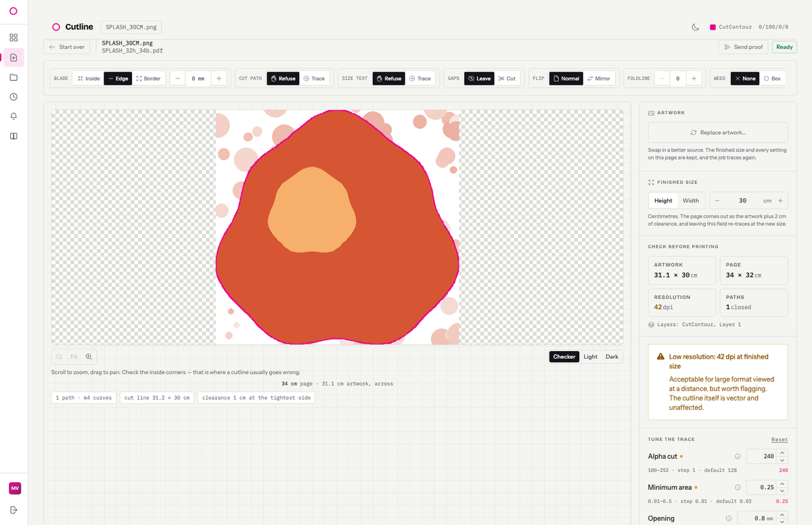This screenshot has height=525, width=812.
Task: Click the Start over button
Action: 67,47
